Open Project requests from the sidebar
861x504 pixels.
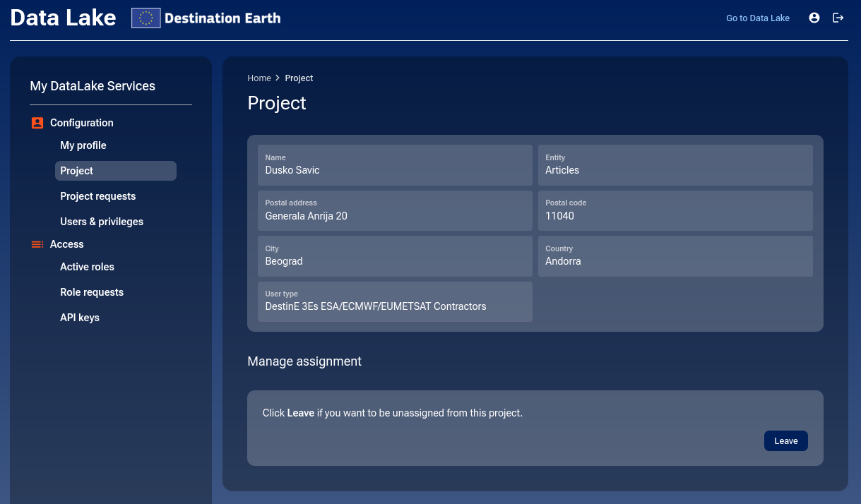[97, 196]
